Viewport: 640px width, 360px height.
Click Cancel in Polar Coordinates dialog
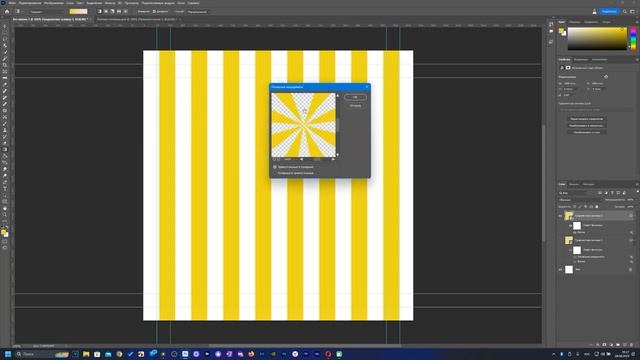click(355, 106)
